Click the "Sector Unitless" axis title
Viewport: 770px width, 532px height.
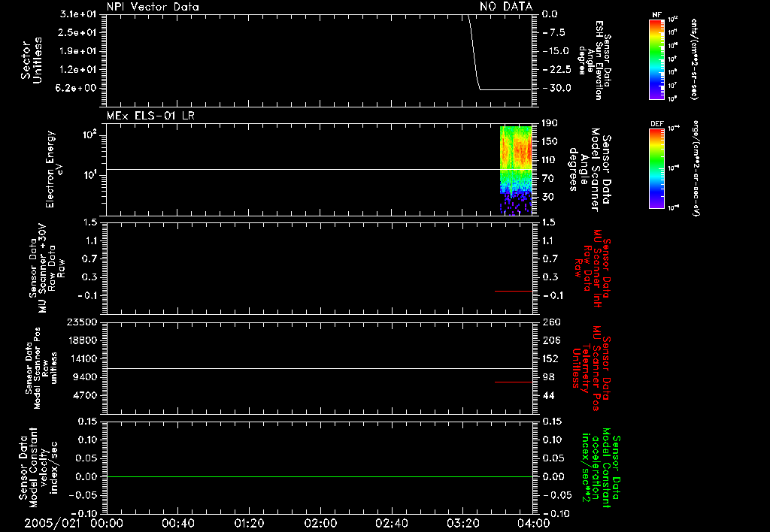point(32,60)
